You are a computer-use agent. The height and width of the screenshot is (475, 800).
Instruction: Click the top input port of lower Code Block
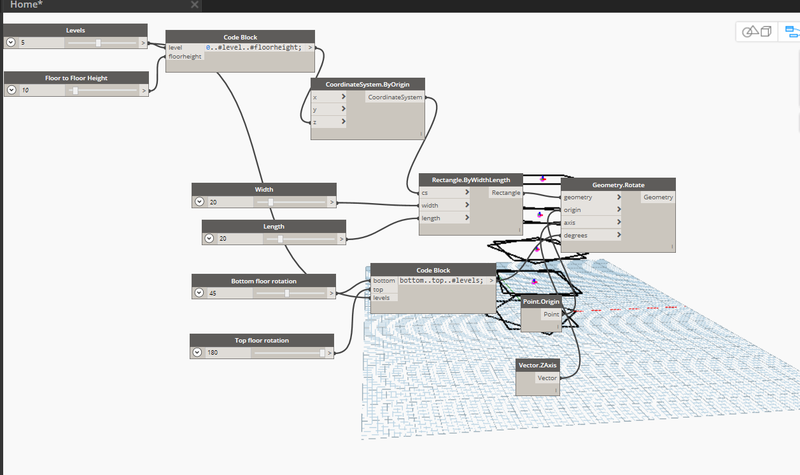(x=384, y=289)
